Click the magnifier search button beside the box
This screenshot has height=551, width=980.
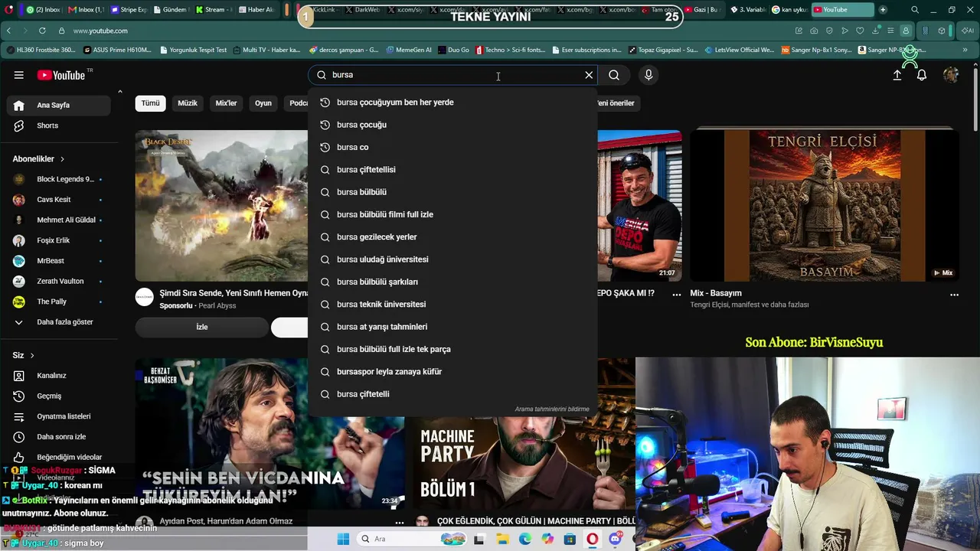point(614,75)
